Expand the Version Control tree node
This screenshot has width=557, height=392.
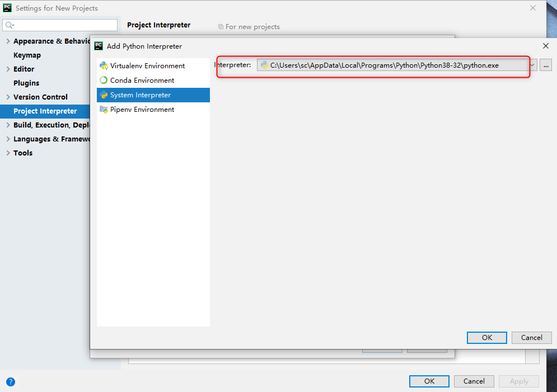coord(8,97)
